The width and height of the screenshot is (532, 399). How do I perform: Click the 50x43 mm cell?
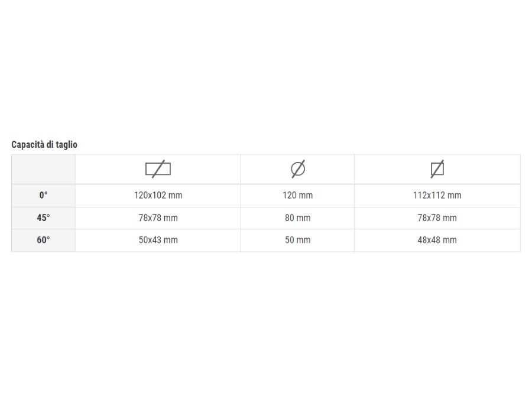coord(158,240)
